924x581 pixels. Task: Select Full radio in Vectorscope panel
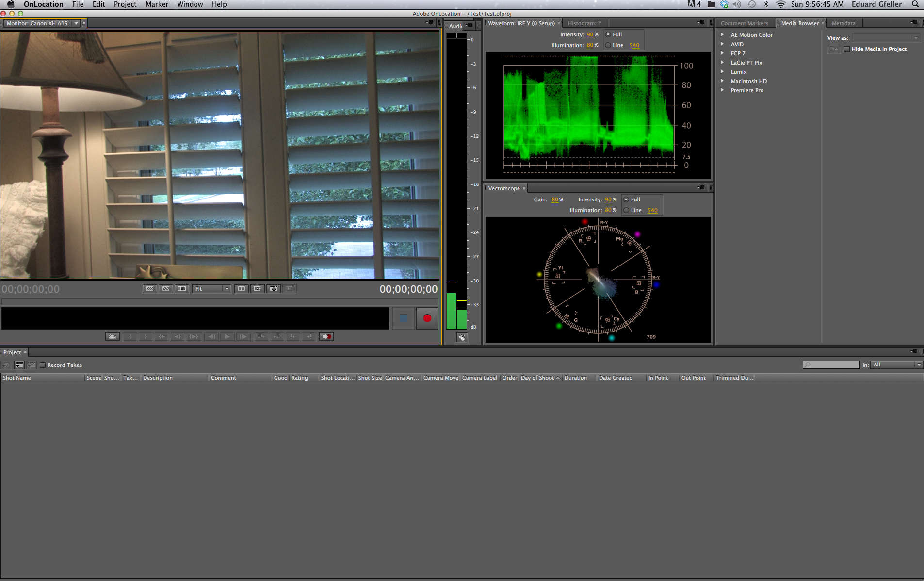pos(626,199)
